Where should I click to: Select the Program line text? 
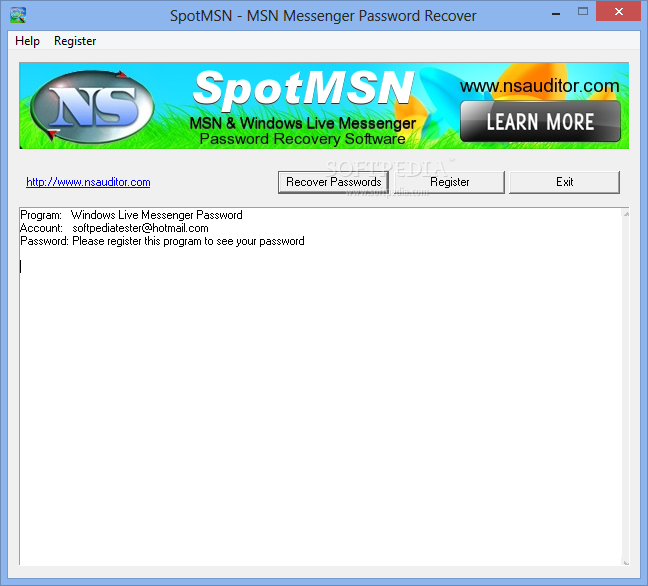click(131, 215)
